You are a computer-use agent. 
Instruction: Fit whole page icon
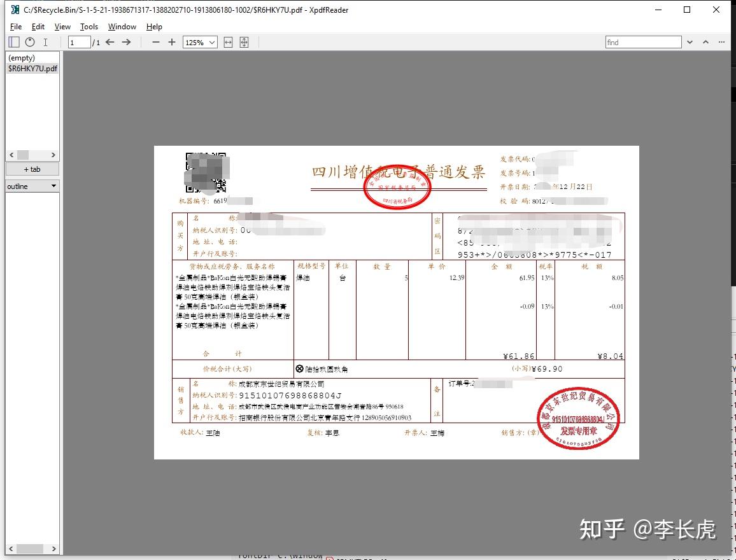tap(244, 42)
